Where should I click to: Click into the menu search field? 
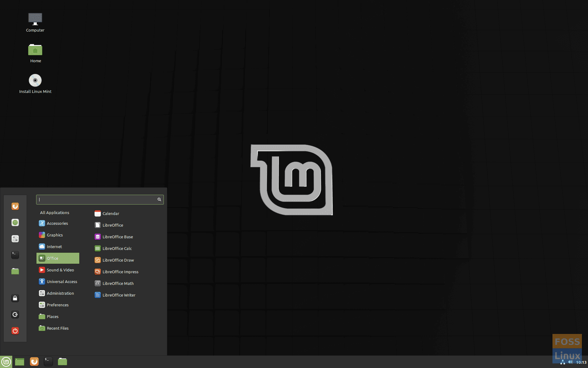100,199
